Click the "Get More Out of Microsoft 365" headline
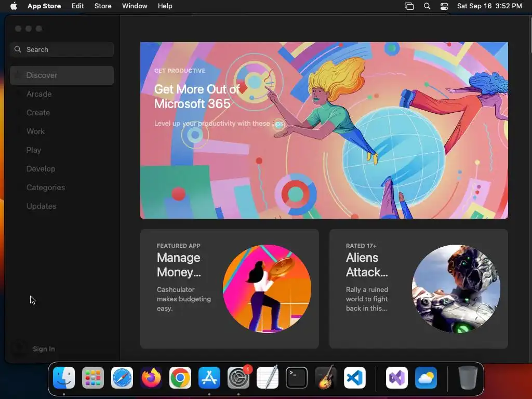 click(x=197, y=96)
